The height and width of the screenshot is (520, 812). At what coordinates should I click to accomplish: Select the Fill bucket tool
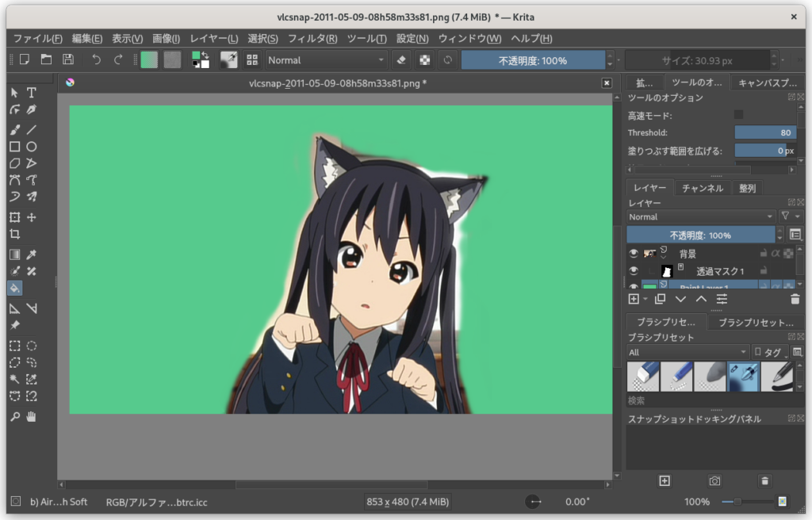pos(14,288)
